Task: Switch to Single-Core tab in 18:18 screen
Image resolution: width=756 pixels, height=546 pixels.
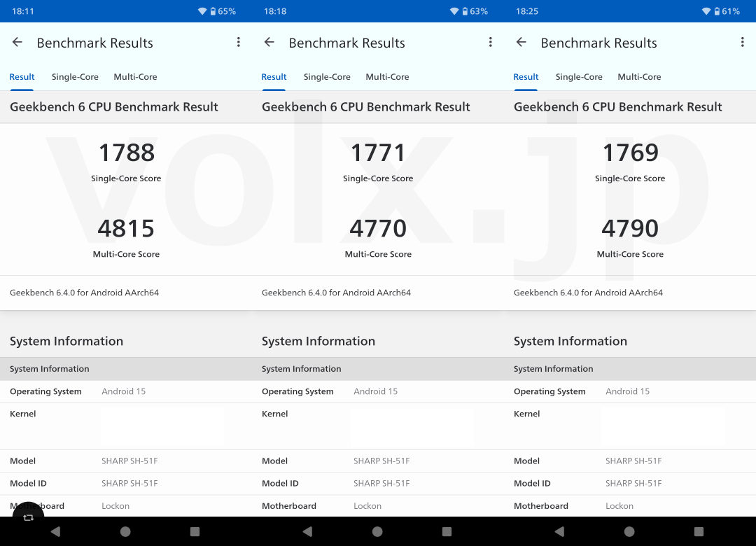Action: coord(327,77)
